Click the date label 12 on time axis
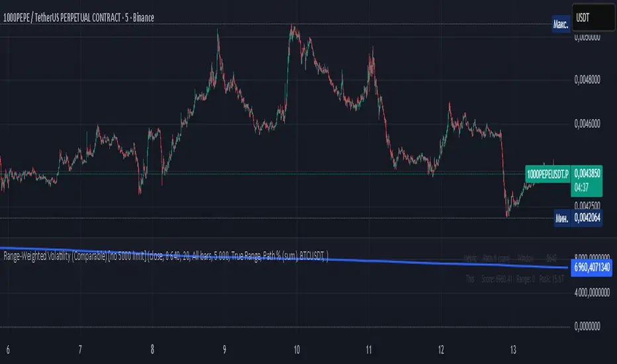The width and height of the screenshot is (617, 364). pos(441,350)
